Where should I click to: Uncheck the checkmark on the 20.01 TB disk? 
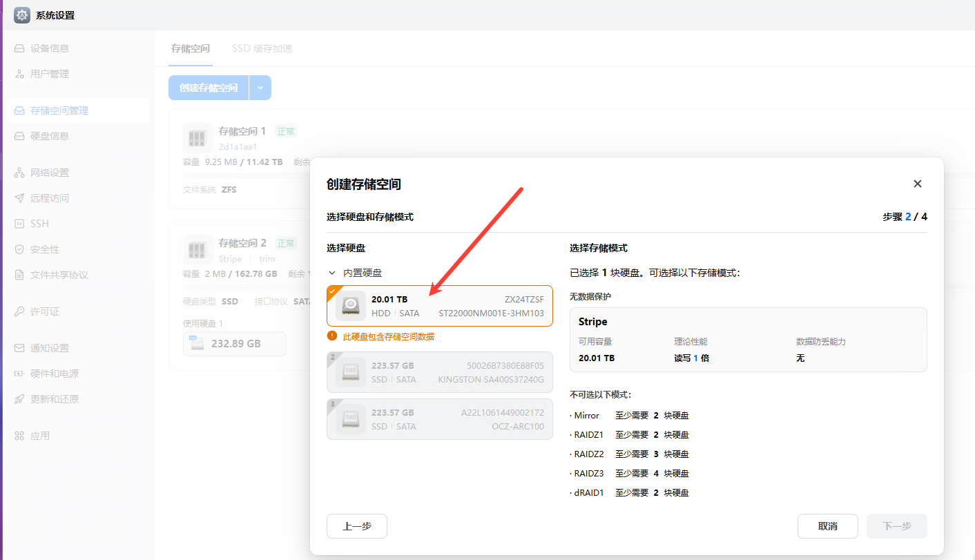[332, 291]
